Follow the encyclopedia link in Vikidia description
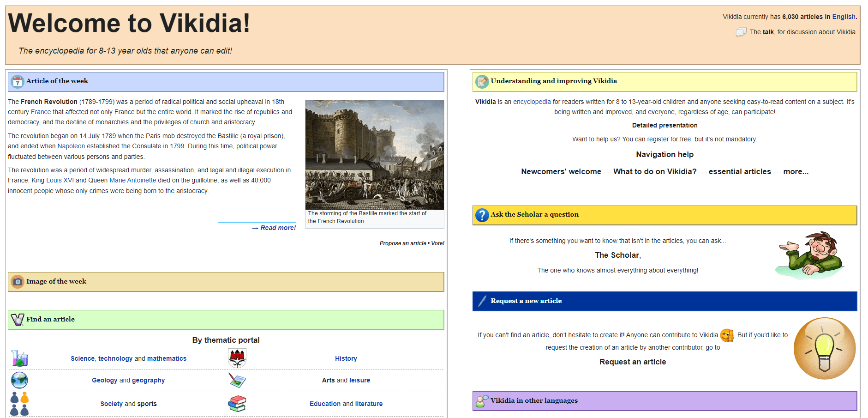The image size is (868, 418). point(532,102)
